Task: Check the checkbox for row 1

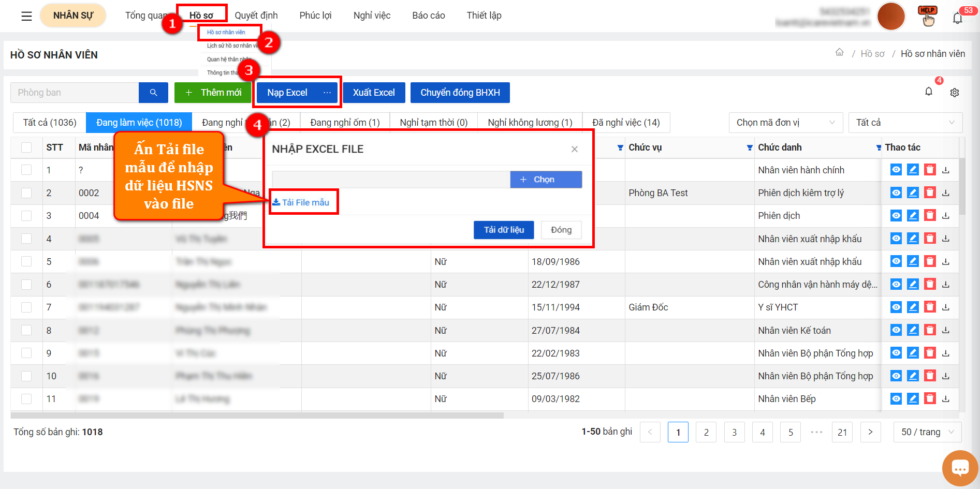Action: point(26,170)
